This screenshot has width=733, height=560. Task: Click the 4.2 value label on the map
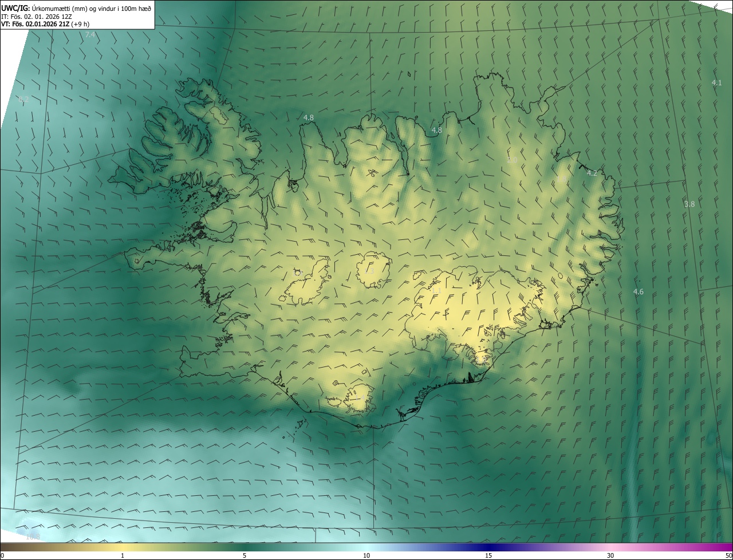[592, 173]
